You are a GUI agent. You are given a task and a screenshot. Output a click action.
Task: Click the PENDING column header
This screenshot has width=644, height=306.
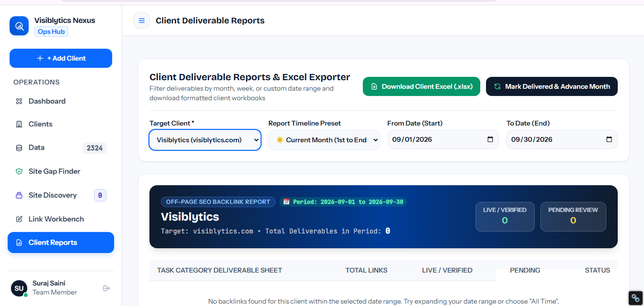[x=525, y=270]
